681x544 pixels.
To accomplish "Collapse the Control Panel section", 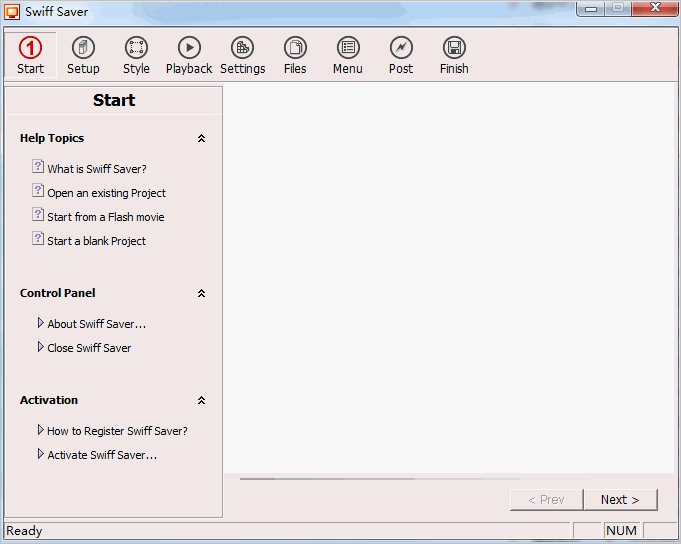I will click(x=201, y=293).
